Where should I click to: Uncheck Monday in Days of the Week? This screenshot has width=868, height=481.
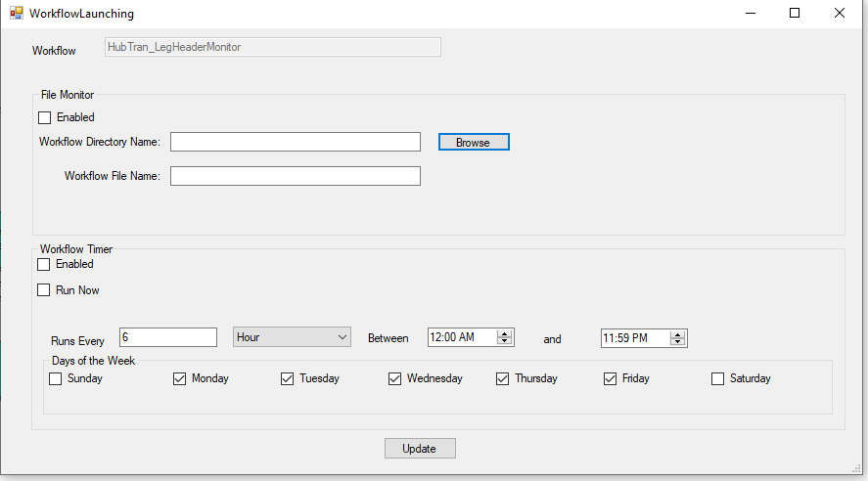(179, 378)
